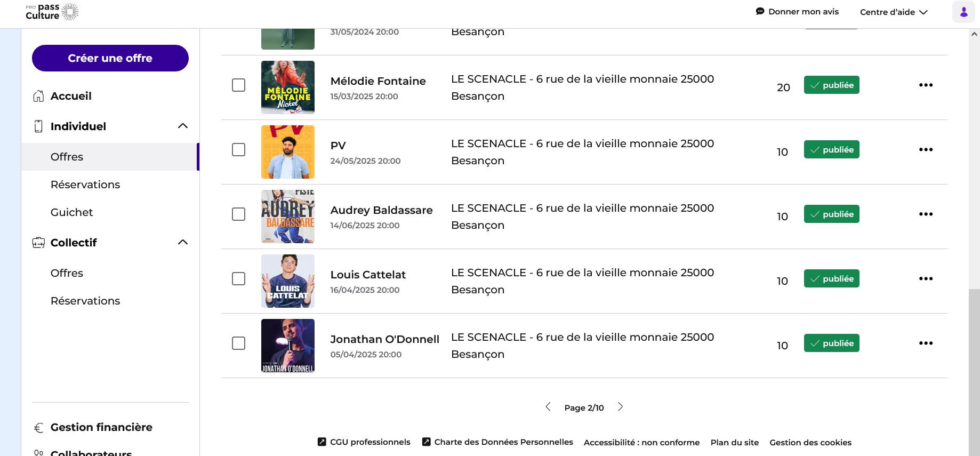Open actions menu for Jonathan O'Donnell offer
Screen dimensions: 980x456
[x=926, y=343]
